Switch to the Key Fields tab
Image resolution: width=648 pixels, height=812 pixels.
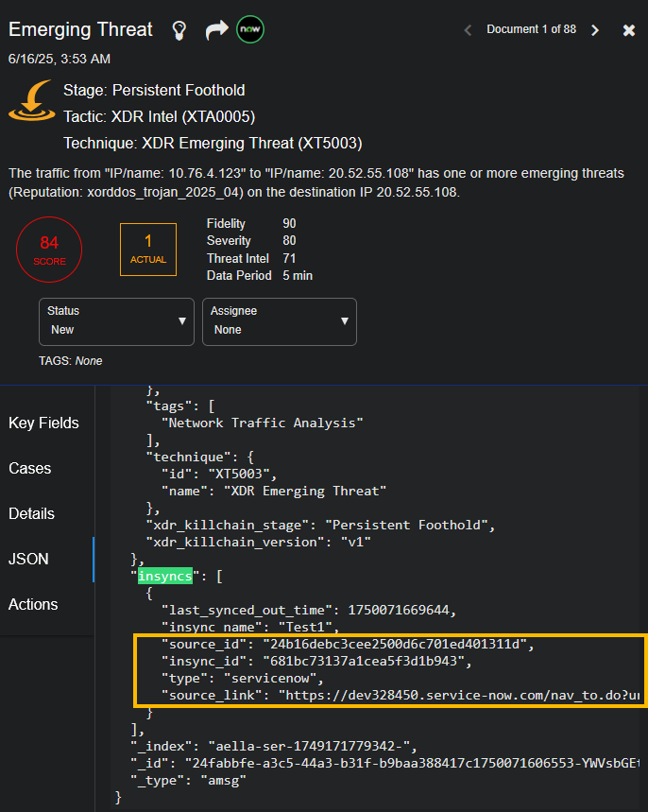coord(43,423)
